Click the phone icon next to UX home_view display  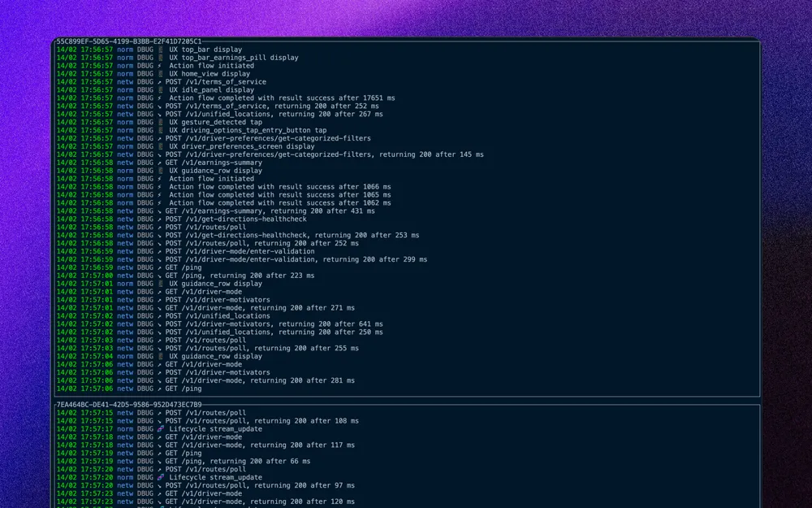click(x=161, y=74)
